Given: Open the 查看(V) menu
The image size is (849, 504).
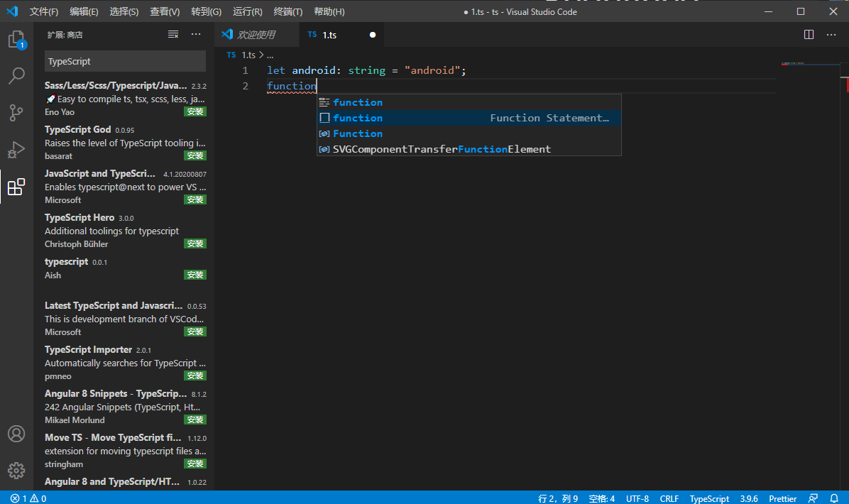Looking at the screenshot, I should [165, 11].
